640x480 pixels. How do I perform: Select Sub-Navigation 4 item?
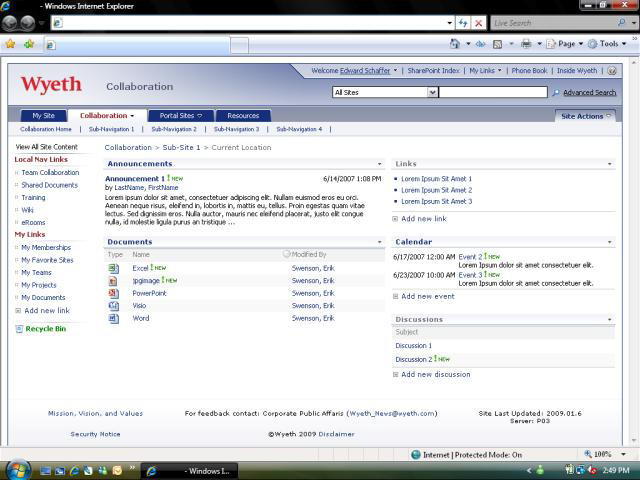point(299,129)
